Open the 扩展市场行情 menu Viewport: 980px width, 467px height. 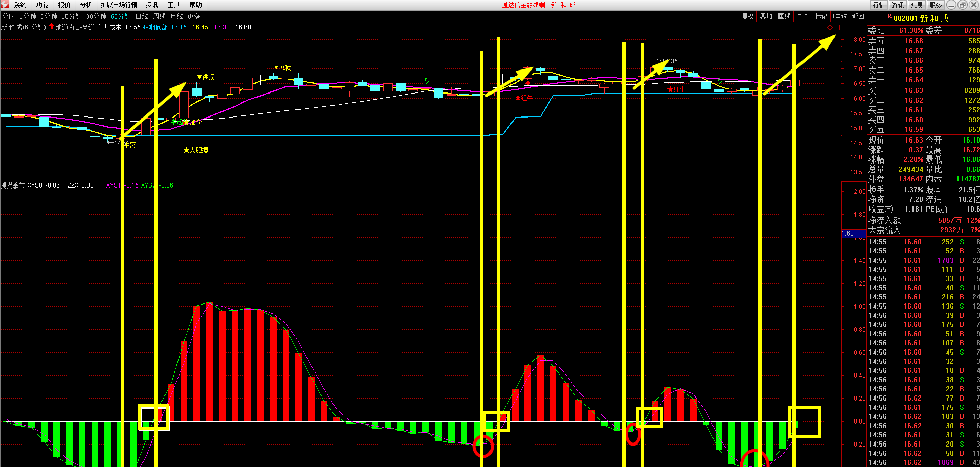(x=119, y=5)
